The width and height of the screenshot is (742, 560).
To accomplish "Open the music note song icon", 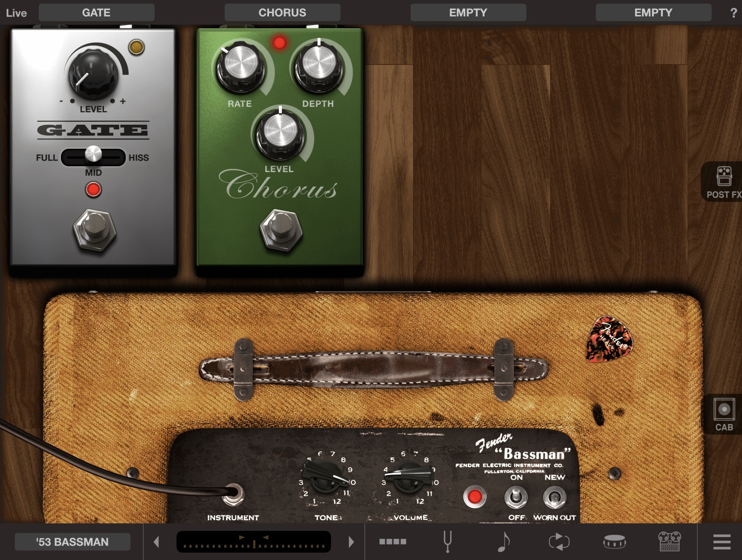I will (504, 541).
